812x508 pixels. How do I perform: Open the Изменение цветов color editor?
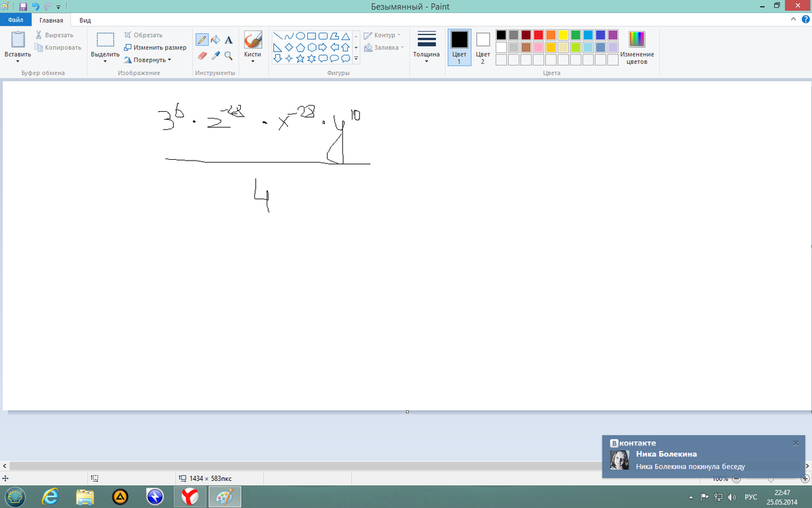click(637, 47)
